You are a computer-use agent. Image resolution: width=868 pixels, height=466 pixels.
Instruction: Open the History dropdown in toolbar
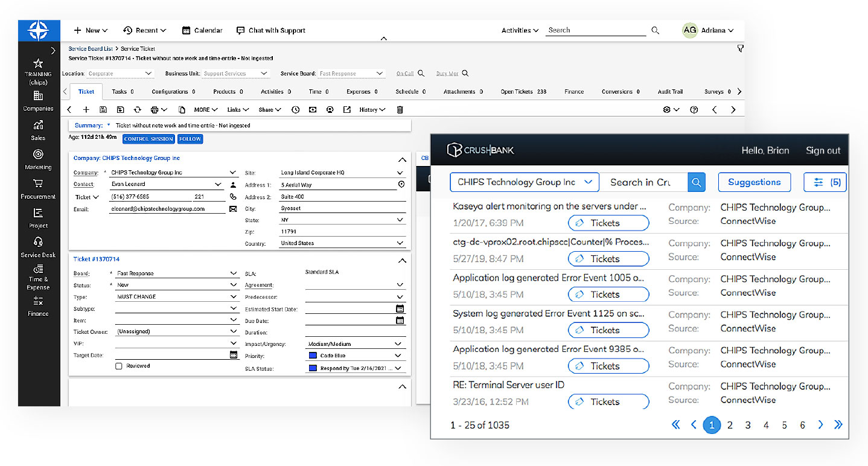372,110
